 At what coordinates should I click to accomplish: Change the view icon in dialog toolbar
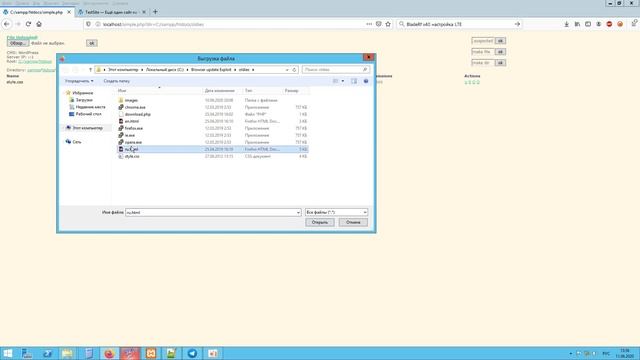pyautogui.click(x=336, y=81)
